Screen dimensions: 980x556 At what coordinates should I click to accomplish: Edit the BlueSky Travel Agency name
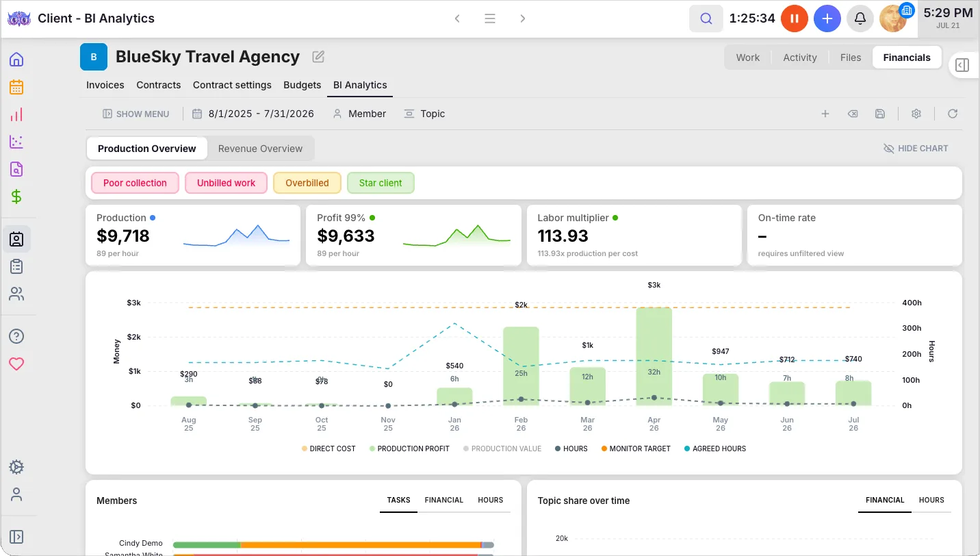pyautogui.click(x=318, y=57)
